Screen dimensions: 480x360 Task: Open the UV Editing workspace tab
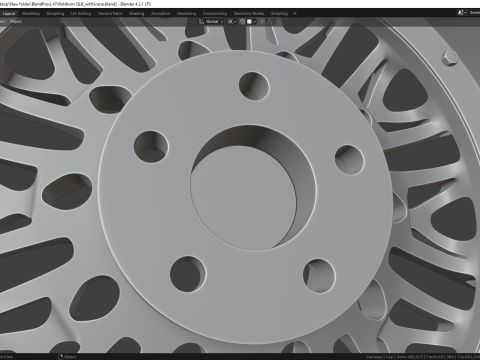click(81, 14)
